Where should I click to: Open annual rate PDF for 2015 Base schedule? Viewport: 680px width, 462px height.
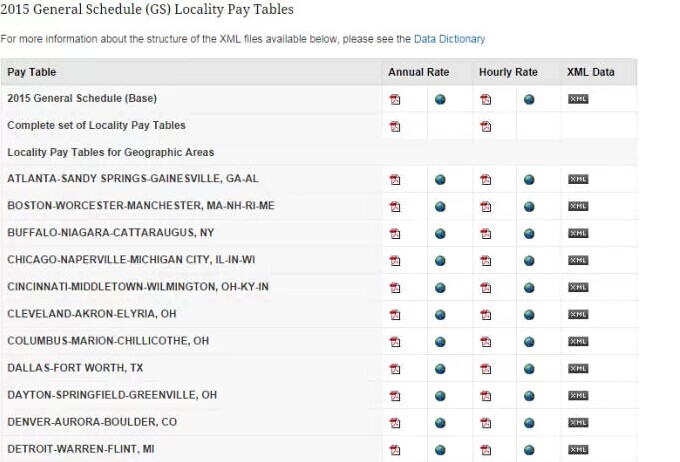coord(395,99)
